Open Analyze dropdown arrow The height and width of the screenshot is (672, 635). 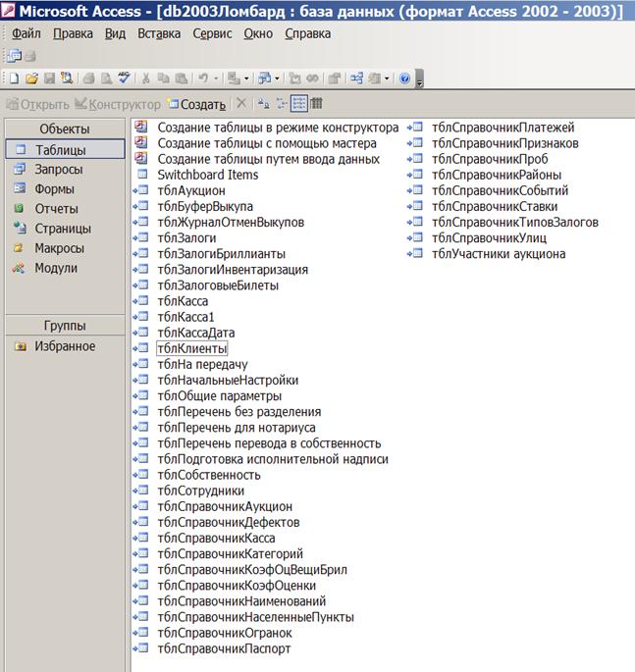(x=277, y=78)
